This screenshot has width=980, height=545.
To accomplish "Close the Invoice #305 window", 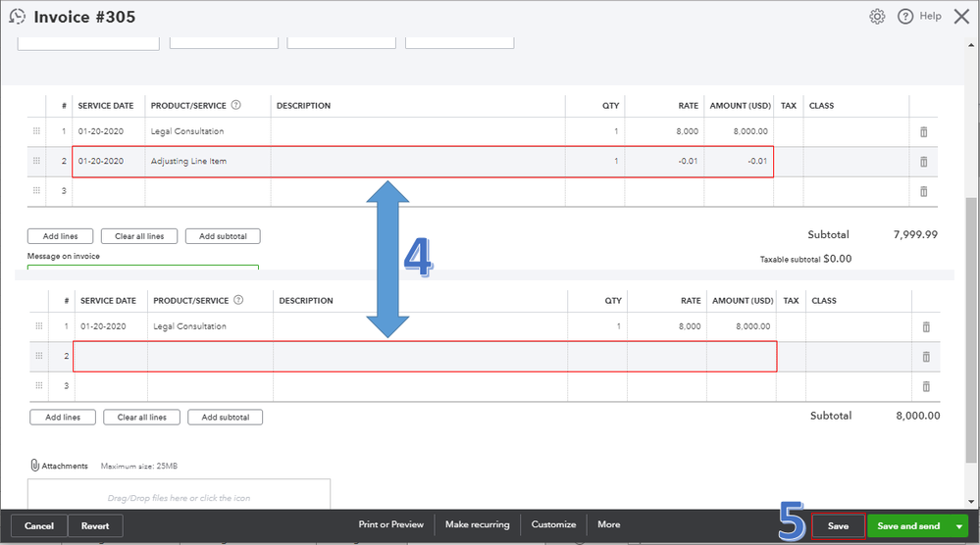I will [961, 17].
